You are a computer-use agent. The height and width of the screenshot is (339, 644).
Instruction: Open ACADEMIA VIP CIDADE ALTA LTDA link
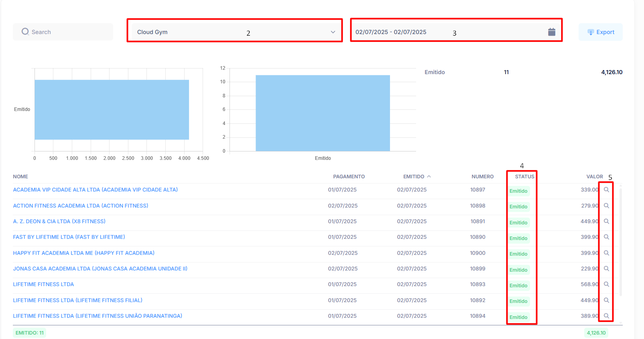tap(95, 190)
